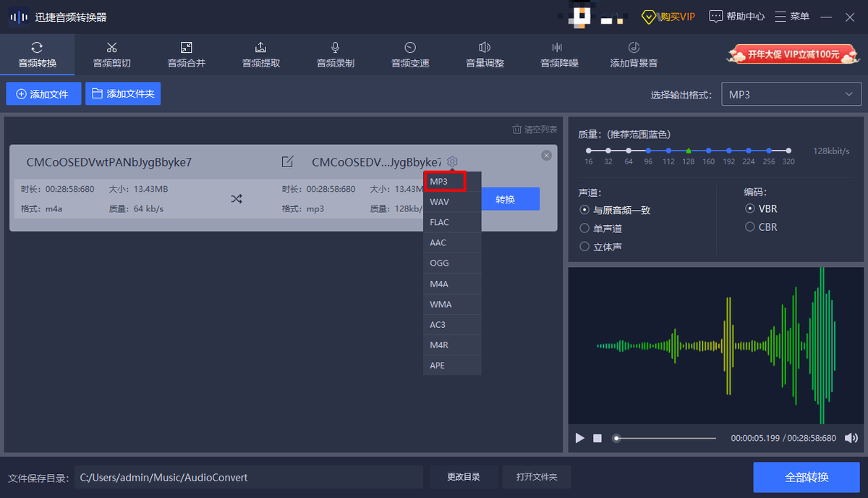The image size is (868, 498).
Task: Click the save directory path field
Action: point(249,478)
